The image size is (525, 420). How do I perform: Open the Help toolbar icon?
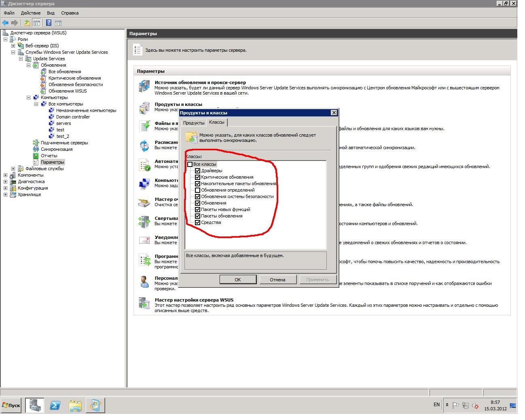(49, 23)
